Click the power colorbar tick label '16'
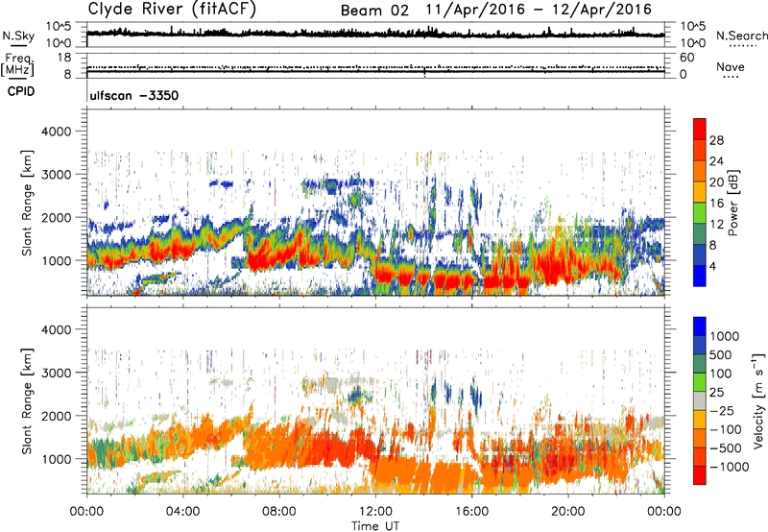This screenshot has height=532, width=768. point(716,204)
